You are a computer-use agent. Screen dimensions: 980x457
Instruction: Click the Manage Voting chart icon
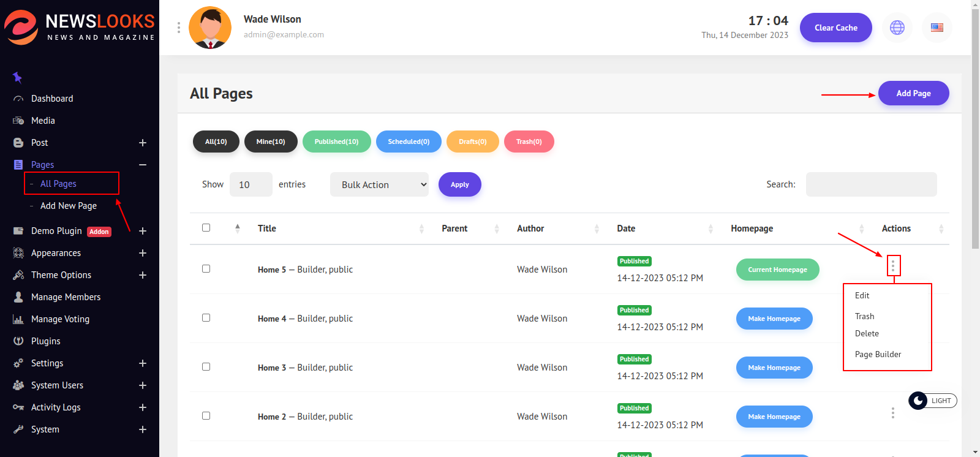pos(18,319)
